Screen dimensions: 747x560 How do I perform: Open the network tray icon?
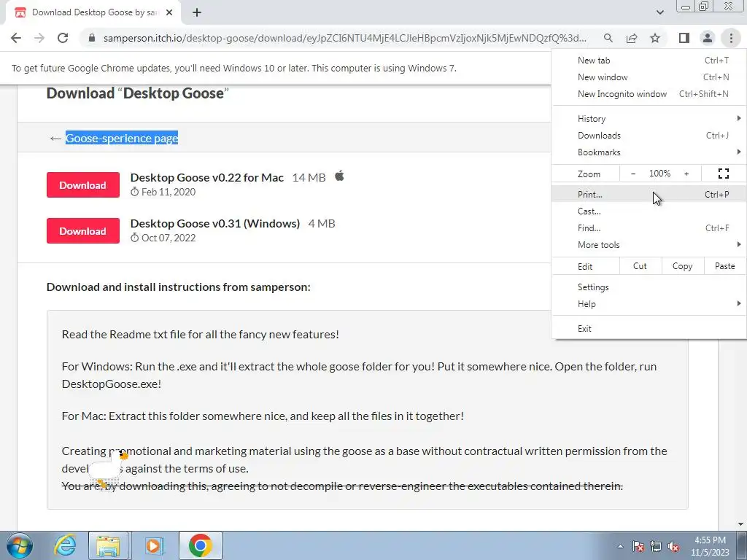656,546
